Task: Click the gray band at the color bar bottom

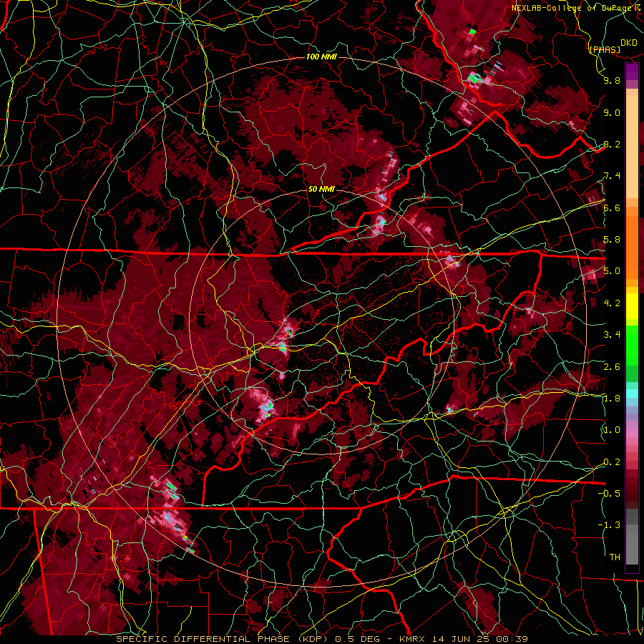Action: point(632,538)
